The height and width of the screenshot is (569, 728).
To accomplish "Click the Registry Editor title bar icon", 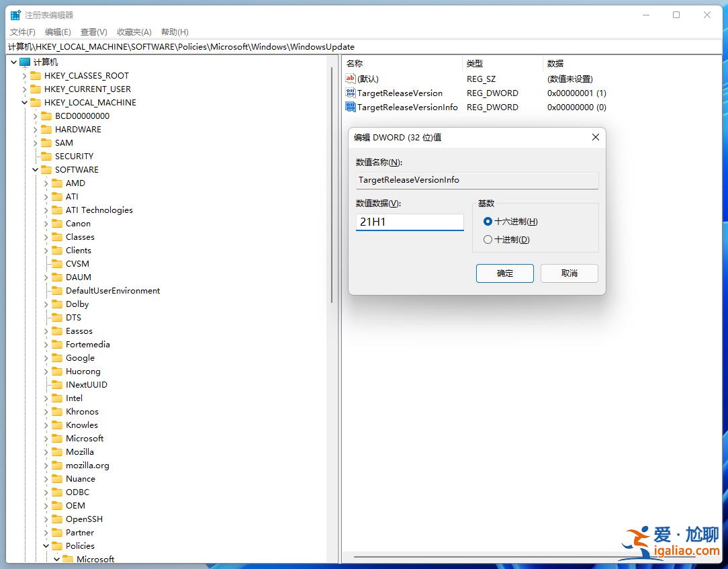I will coord(15,14).
